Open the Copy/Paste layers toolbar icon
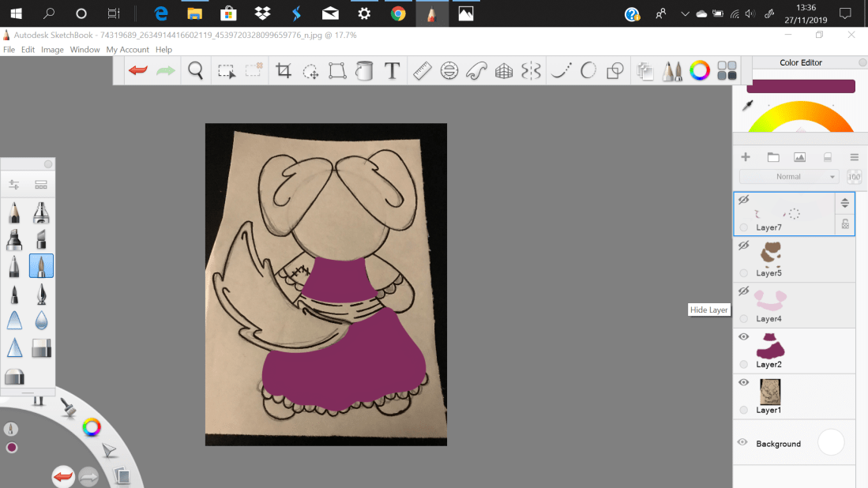 coord(644,70)
